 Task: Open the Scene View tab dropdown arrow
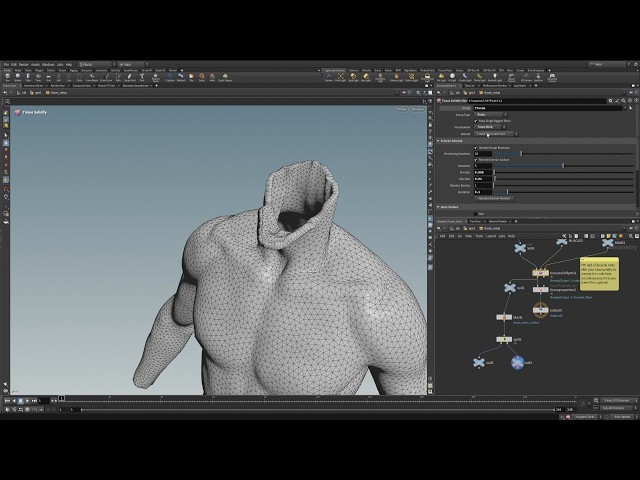[x=19, y=86]
